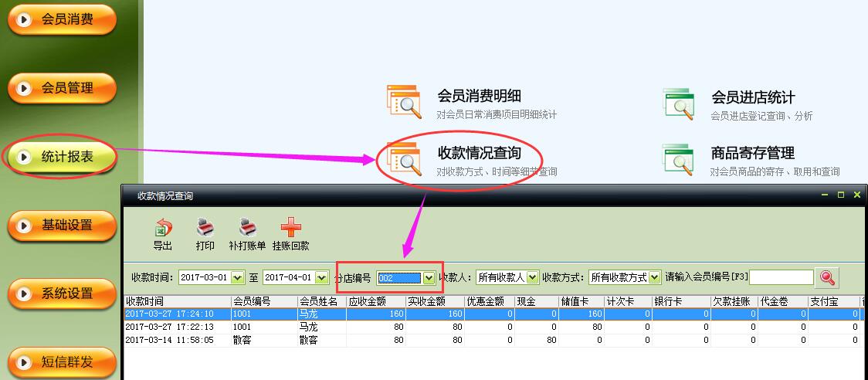The height and width of the screenshot is (380, 868).
Task: Open the 基础设置 sidebar section
Action: [x=62, y=226]
